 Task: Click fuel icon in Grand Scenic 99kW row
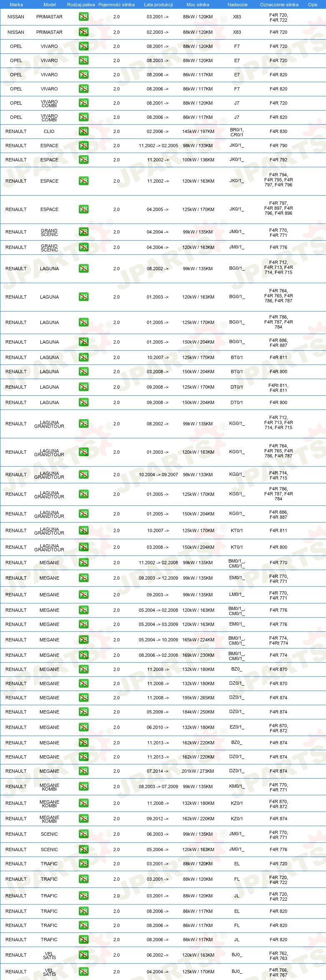click(83, 232)
